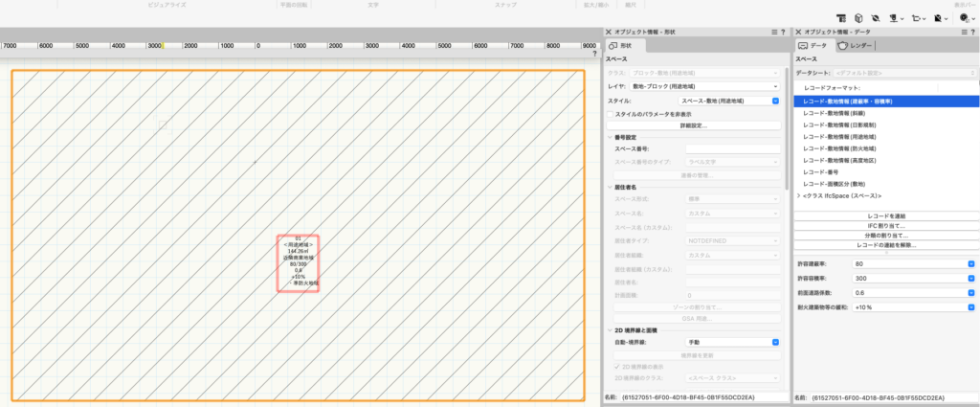This screenshot has width=980, height=407.
Task: Click the 3D cube view icon
Action: pos(857,17)
